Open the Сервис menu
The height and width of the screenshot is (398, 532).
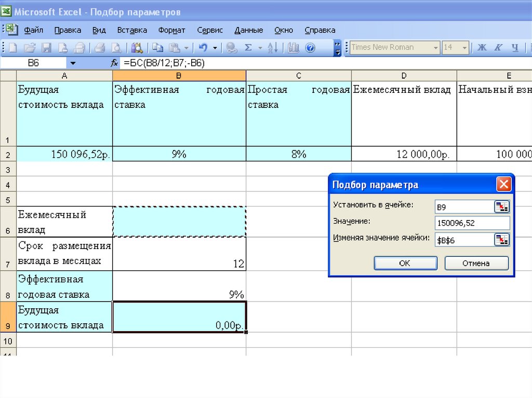210,30
